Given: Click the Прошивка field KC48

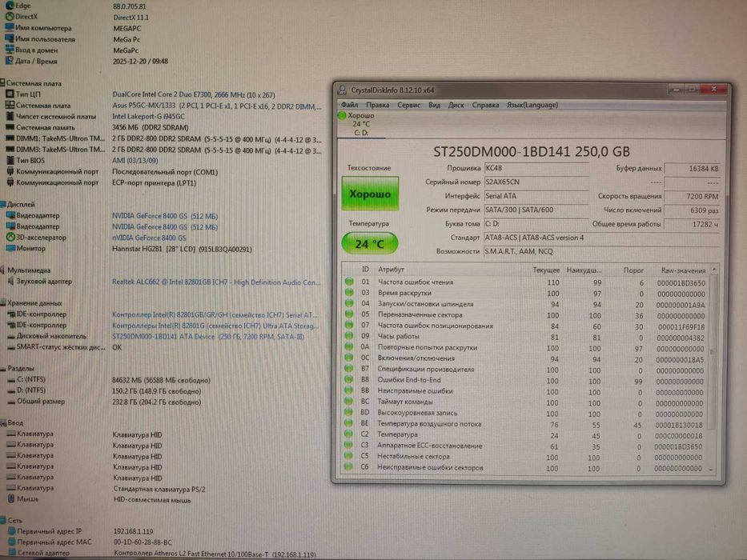Looking at the screenshot, I should point(536,168).
